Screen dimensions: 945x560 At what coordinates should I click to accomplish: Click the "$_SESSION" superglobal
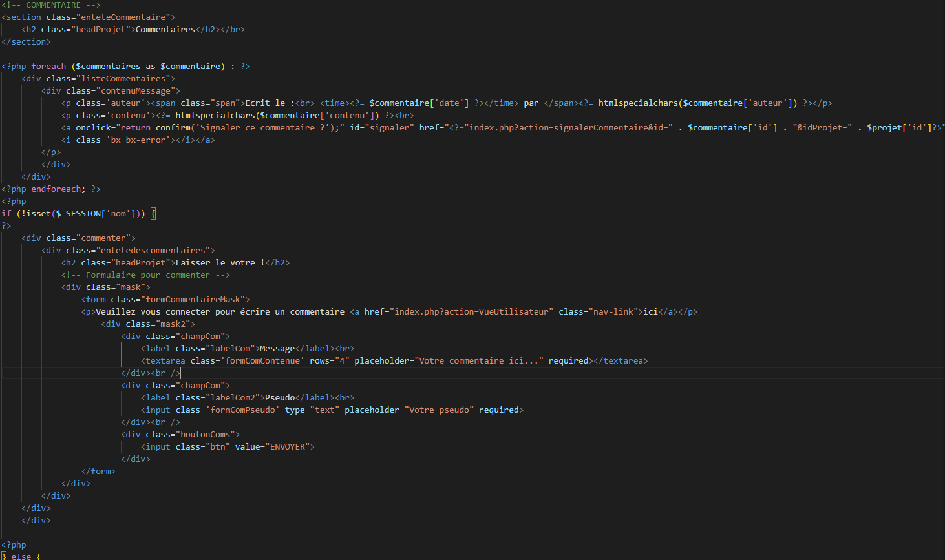click(x=78, y=214)
